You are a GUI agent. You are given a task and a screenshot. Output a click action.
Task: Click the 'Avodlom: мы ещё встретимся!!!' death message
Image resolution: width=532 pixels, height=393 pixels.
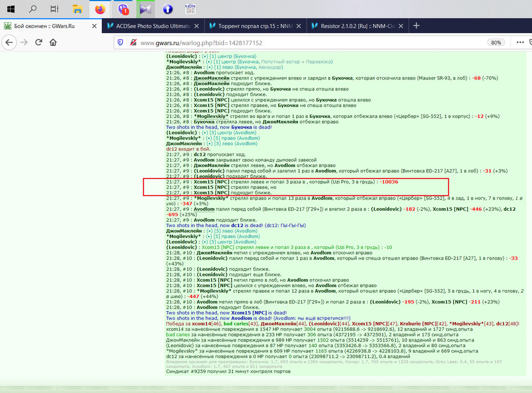(x=312, y=318)
